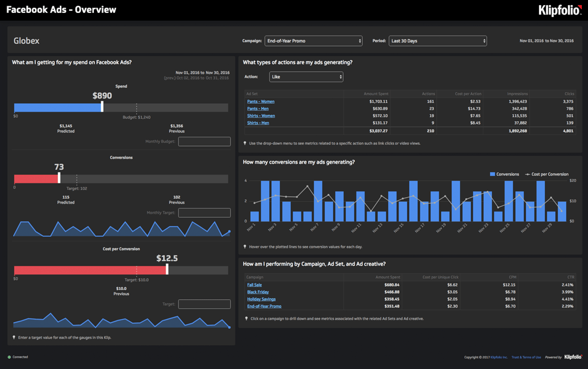
Task: Click the lightbulb icon beside gauge target tip
Action: click(x=14, y=337)
